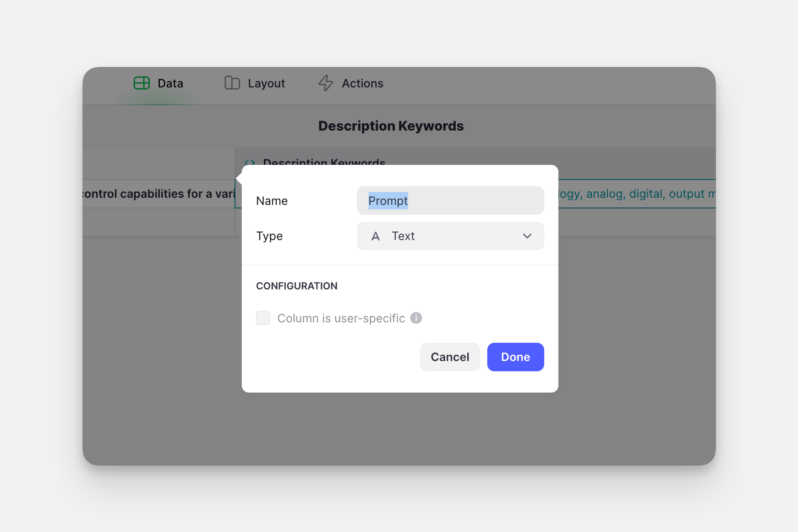The width and height of the screenshot is (798, 532).
Task: Click the Description Keywords page title
Action: click(391, 126)
